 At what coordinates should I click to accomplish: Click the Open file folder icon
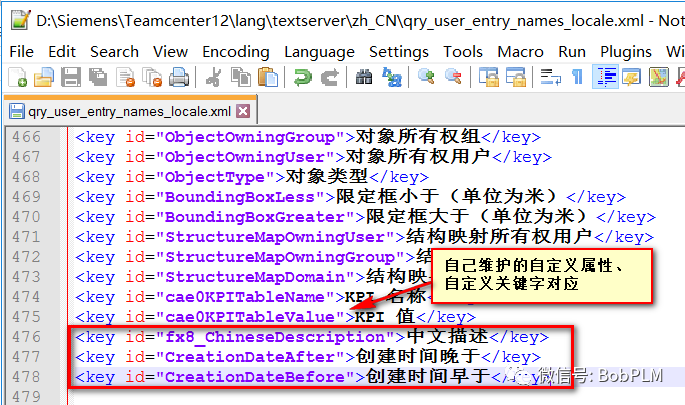click(x=44, y=77)
